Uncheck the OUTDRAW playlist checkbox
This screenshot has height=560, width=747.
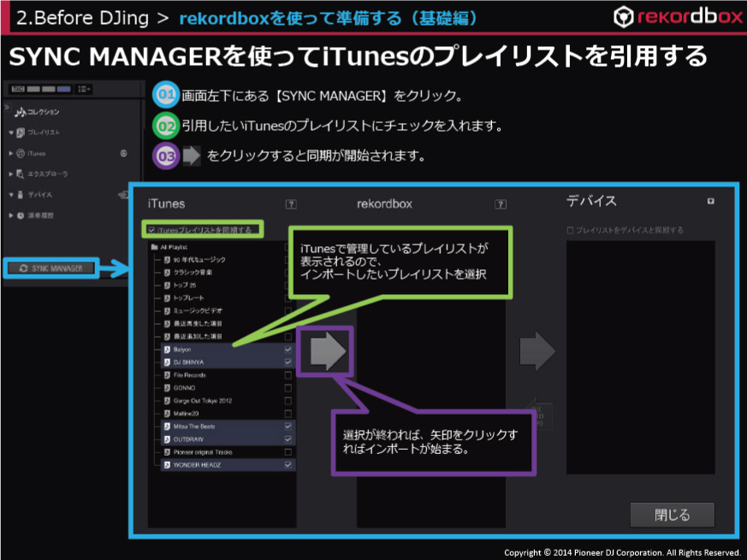288,439
